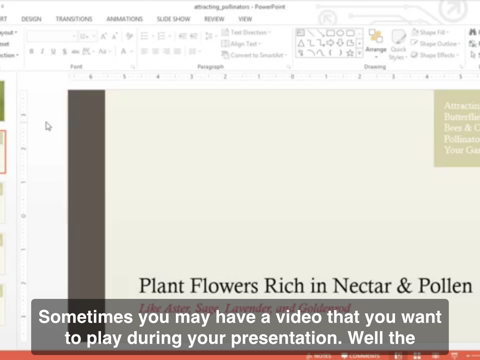Open Paragraph dialog launcher
Image resolution: width=480 pixels, height=360 pixels.
pyautogui.click(x=289, y=67)
